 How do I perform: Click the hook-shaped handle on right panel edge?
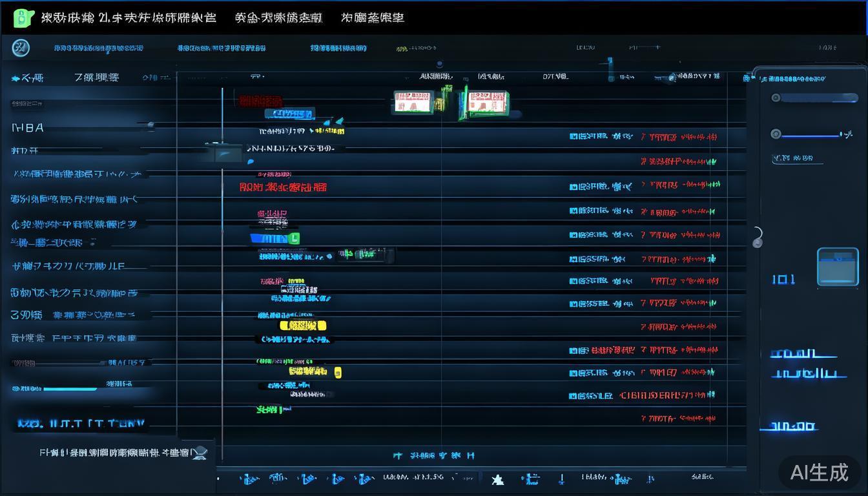[x=758, y=237]
